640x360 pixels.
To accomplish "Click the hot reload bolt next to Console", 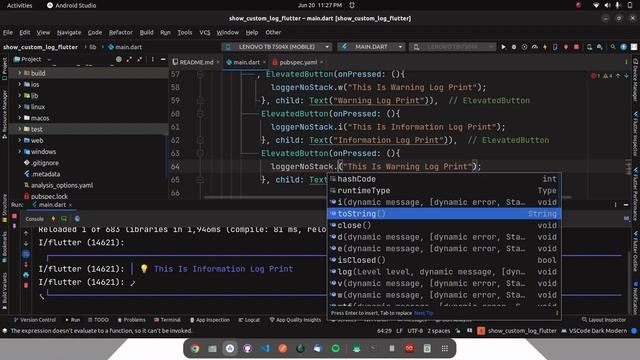I will (x=53, y=219).
